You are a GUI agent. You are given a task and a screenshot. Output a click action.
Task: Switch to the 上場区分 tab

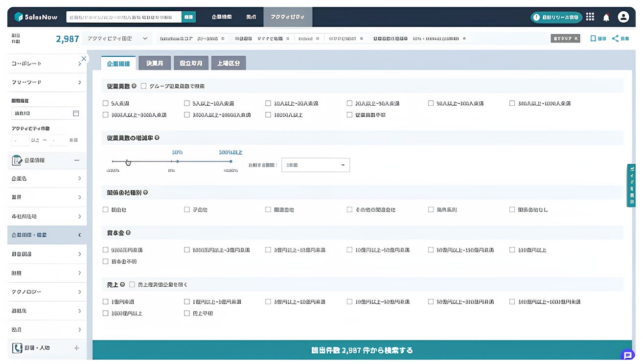[x=229, y=63]
